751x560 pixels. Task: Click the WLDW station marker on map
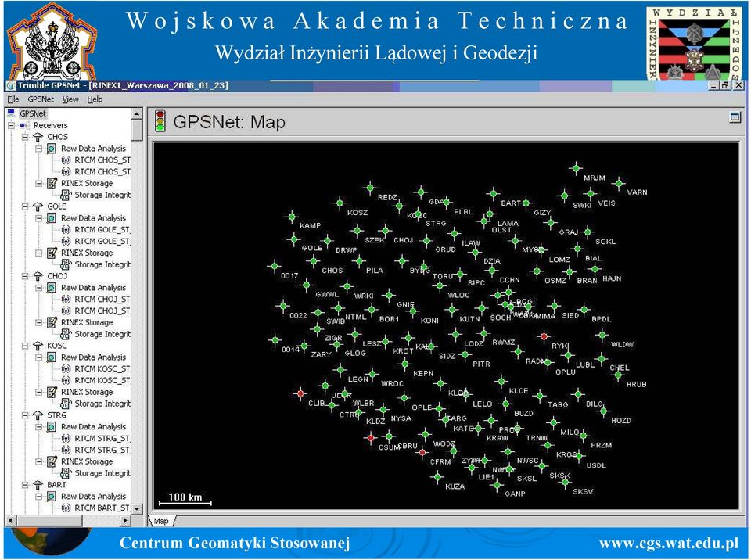pyautogui.click(x=602, y=335)
